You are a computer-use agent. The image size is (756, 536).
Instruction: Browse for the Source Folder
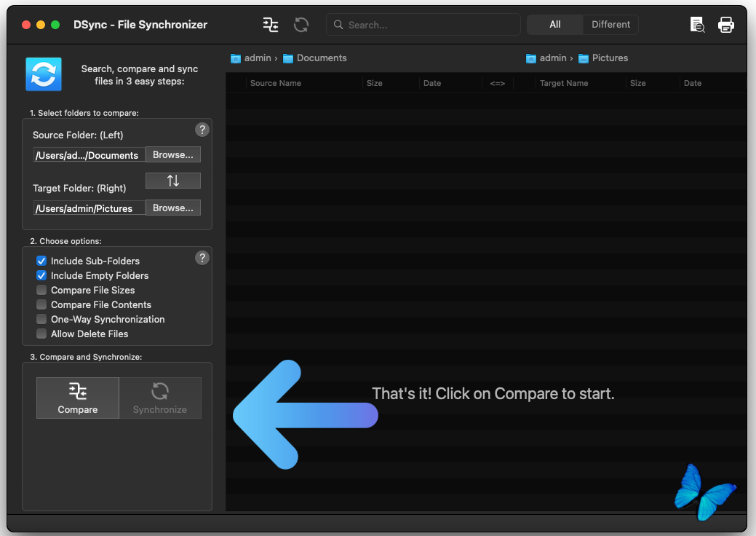tap(173, 155)
